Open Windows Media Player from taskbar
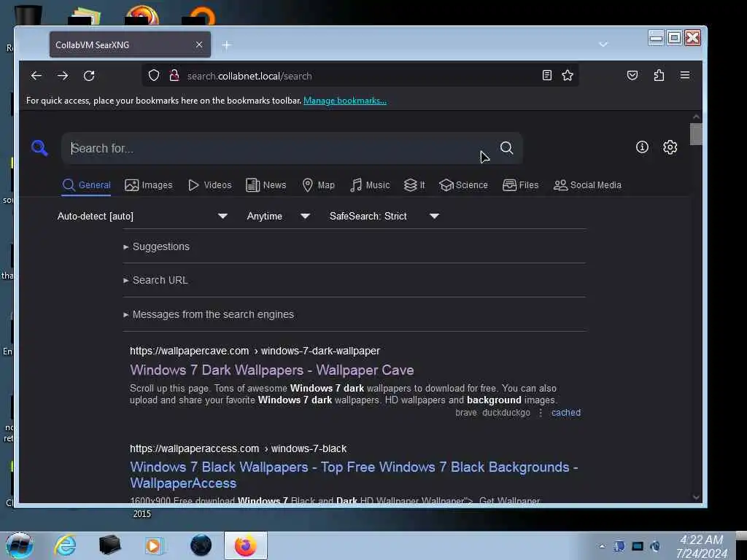The image size is (747, 560). click(x=153, y=545)
